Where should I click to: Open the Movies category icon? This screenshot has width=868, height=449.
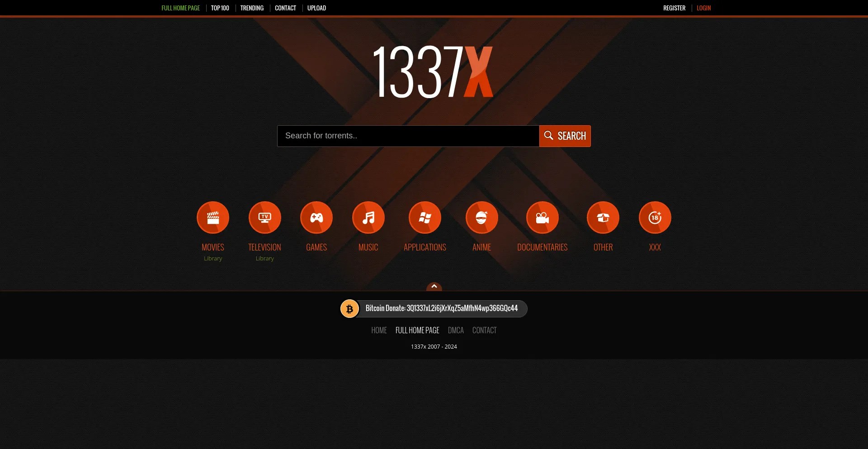tap(213, 217)
